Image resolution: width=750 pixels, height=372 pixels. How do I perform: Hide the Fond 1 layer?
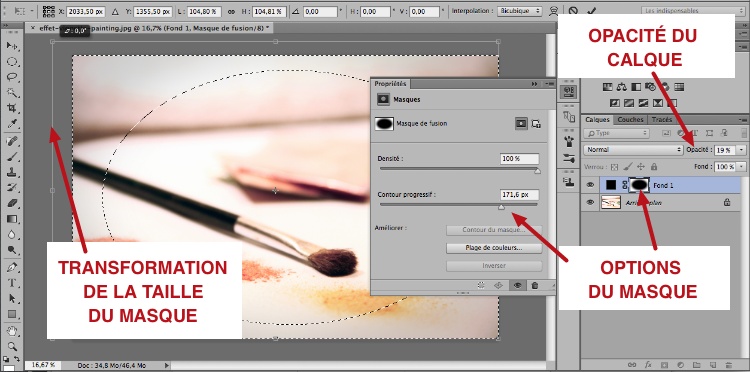coord(590,185)
